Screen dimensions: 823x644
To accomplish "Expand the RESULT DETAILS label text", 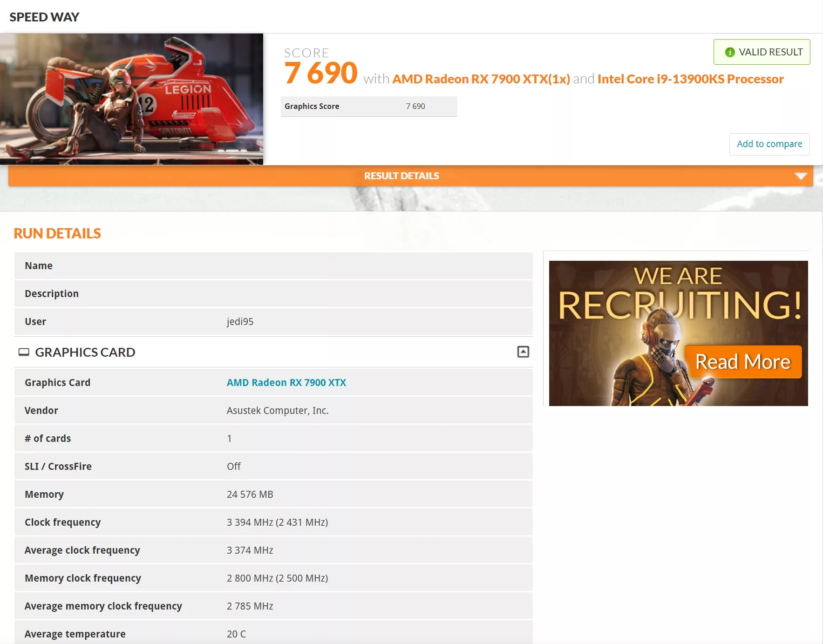I will (x=401, y=176).
